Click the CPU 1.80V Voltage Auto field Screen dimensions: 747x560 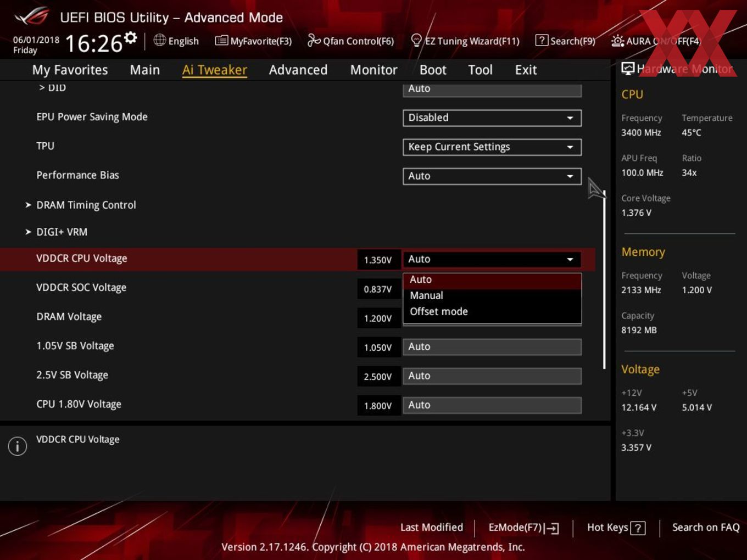(x=492, y=405)
